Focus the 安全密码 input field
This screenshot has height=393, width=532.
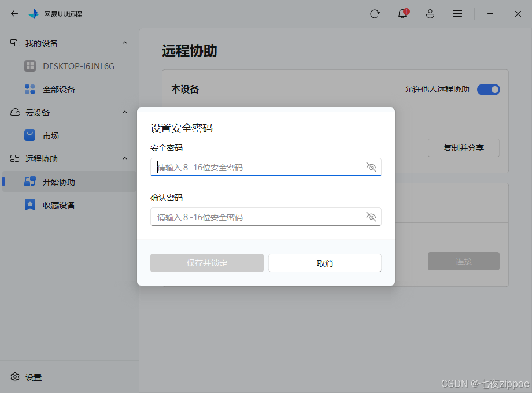tap(265, 167)
